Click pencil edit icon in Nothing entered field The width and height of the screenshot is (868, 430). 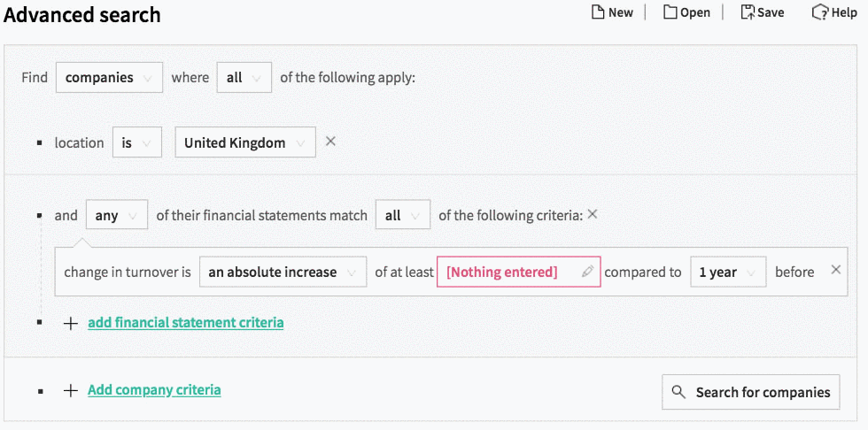[588, 271]
